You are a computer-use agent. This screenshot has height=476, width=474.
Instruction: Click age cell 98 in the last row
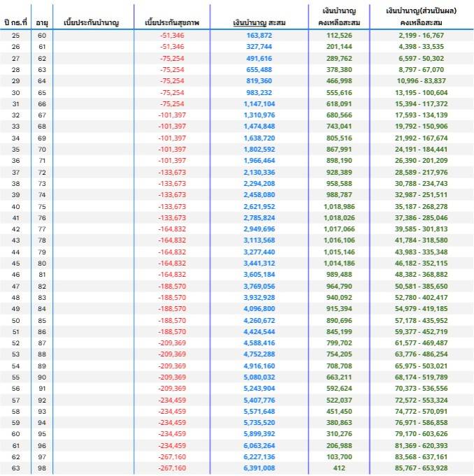click(x=42, y=469)
